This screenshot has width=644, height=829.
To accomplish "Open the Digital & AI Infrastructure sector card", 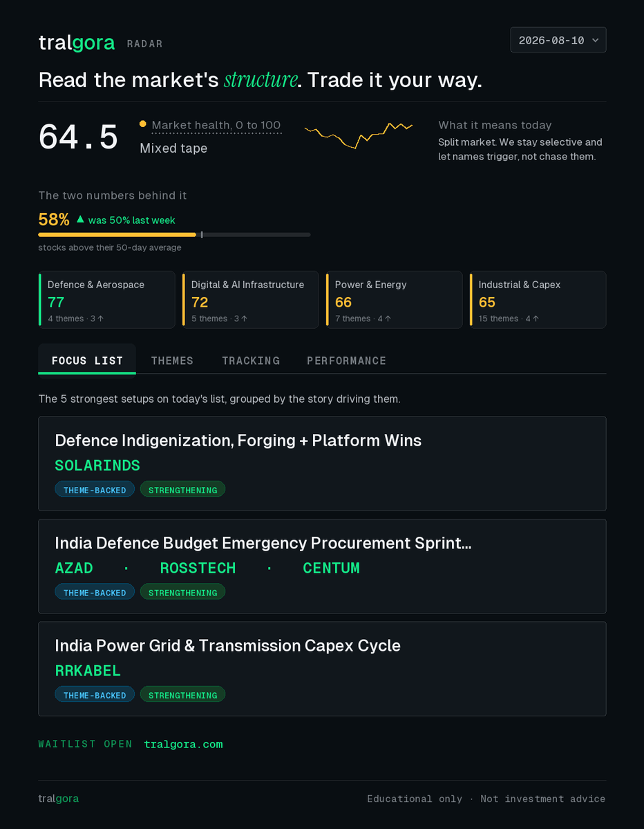I will tap(251, 300).
